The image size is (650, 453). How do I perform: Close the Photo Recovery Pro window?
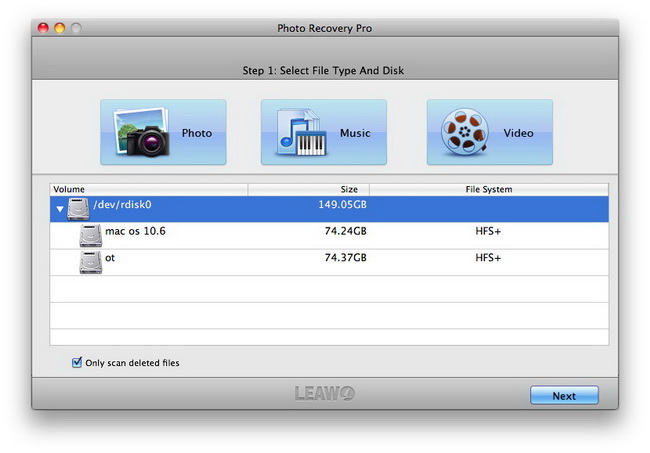[43, 28]
